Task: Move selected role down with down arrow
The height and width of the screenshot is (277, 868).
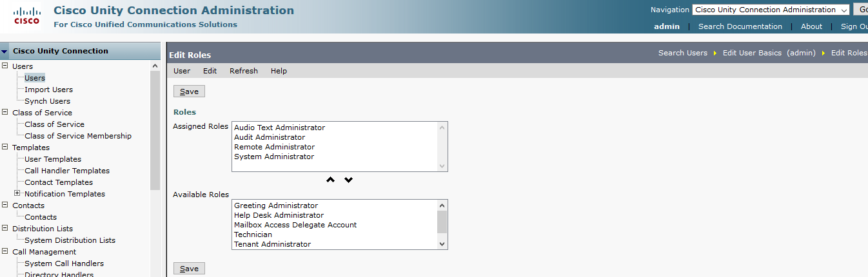Action: point(348,180)
